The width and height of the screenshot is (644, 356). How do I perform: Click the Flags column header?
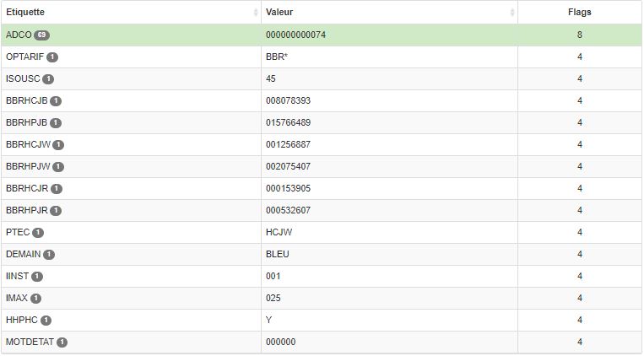point(580,13)
